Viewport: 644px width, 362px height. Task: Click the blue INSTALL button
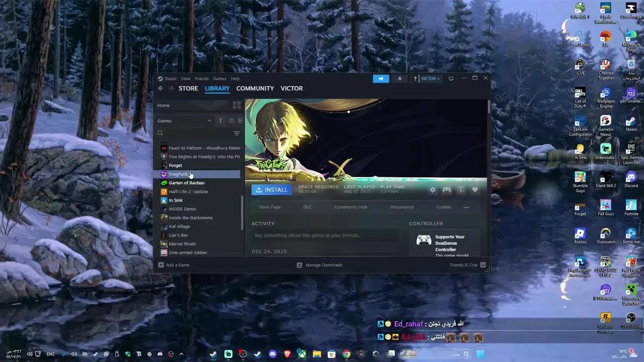tap(272, 190)
